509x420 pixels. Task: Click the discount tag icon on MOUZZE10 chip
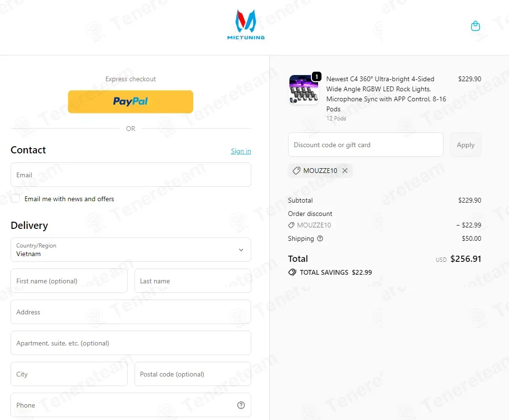click(297, 171)
